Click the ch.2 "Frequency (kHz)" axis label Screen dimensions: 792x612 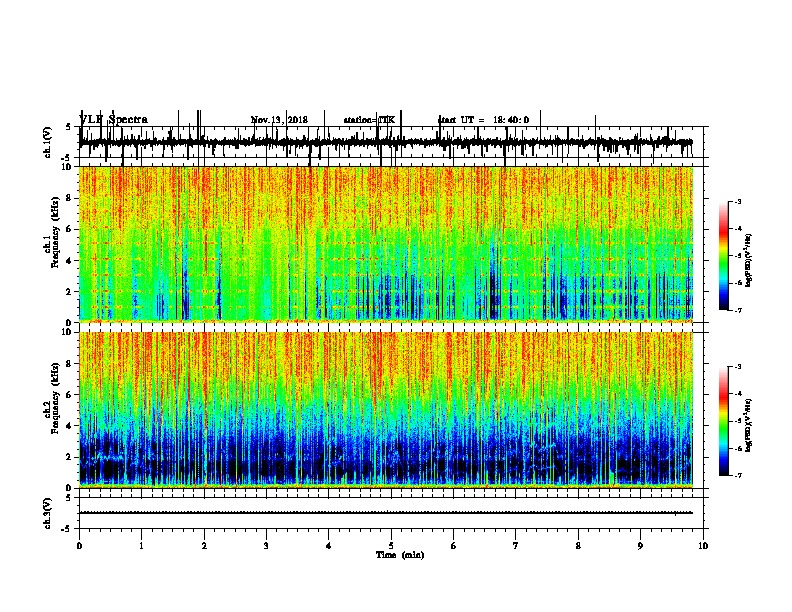56,398
